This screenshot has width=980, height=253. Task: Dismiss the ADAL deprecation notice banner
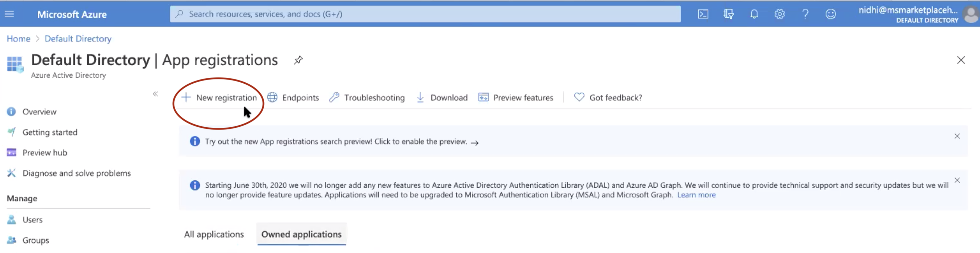tap(957, 180)
